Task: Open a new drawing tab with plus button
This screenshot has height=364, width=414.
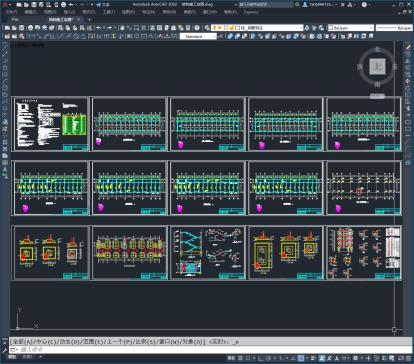Action: pyautogui.click(x=89, y=20)
